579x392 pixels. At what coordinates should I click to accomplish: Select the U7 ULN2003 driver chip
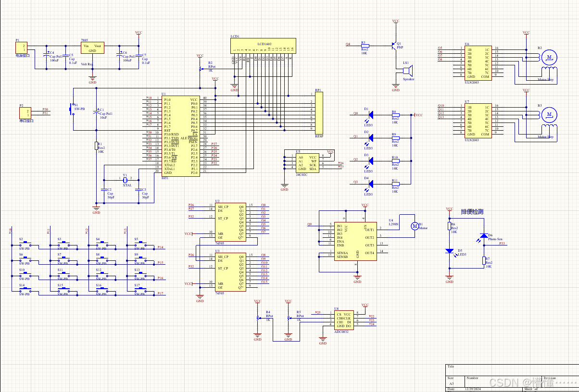(x=478, y=120)
